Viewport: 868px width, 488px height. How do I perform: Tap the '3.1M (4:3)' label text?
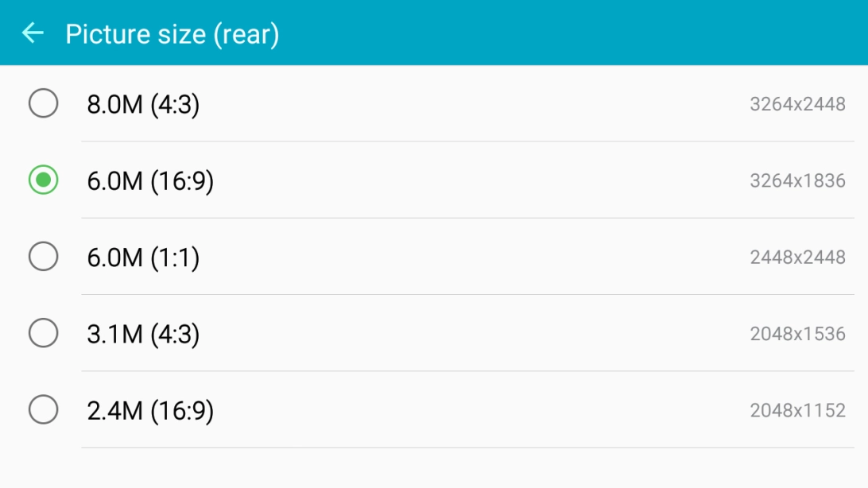pyautogui.click(x=143, y=334)
